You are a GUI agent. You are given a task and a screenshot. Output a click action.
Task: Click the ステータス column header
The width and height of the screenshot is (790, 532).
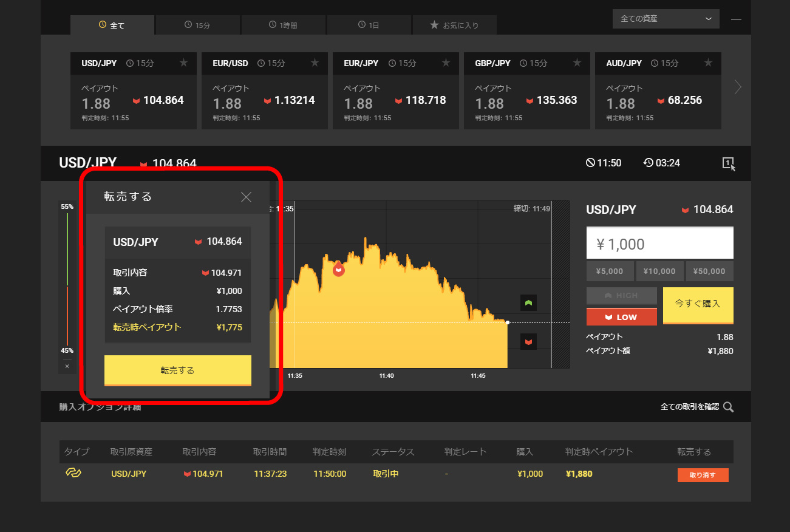click(393, 452)
